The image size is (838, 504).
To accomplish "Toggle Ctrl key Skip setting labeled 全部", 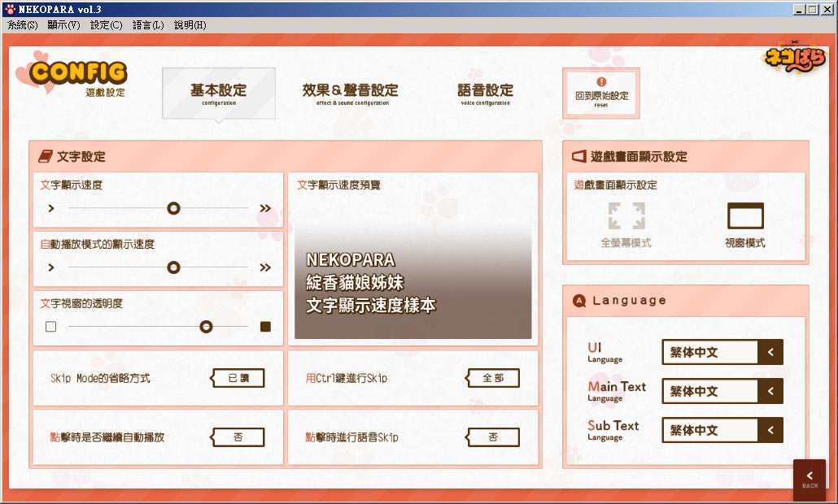I will pos(493,378).
